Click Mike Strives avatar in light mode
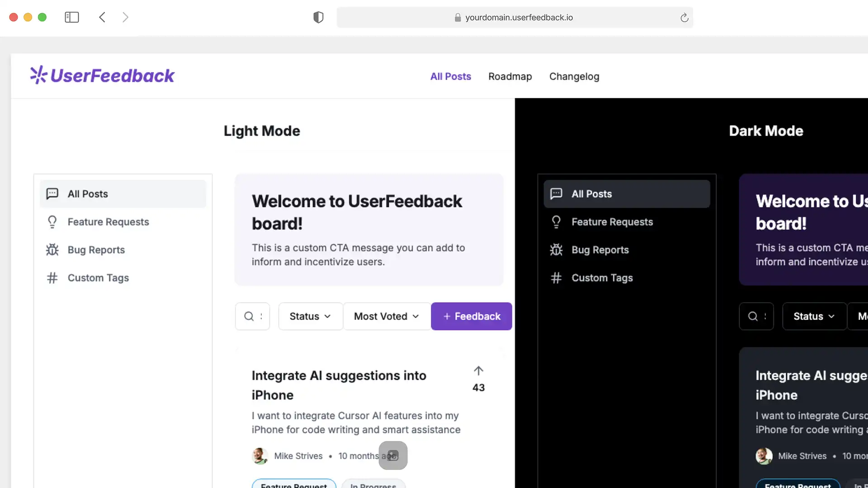Screen dimensions: 868x488 click(x=260, y=456)
